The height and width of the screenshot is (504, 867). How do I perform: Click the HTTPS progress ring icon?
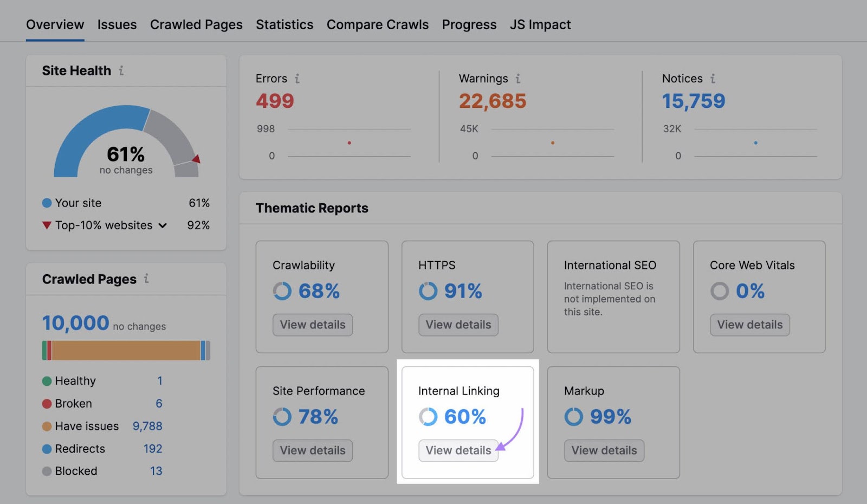pos(428,291)
